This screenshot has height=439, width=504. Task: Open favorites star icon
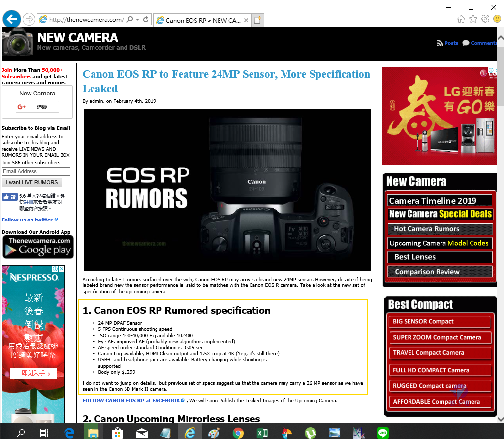point(473,19)
